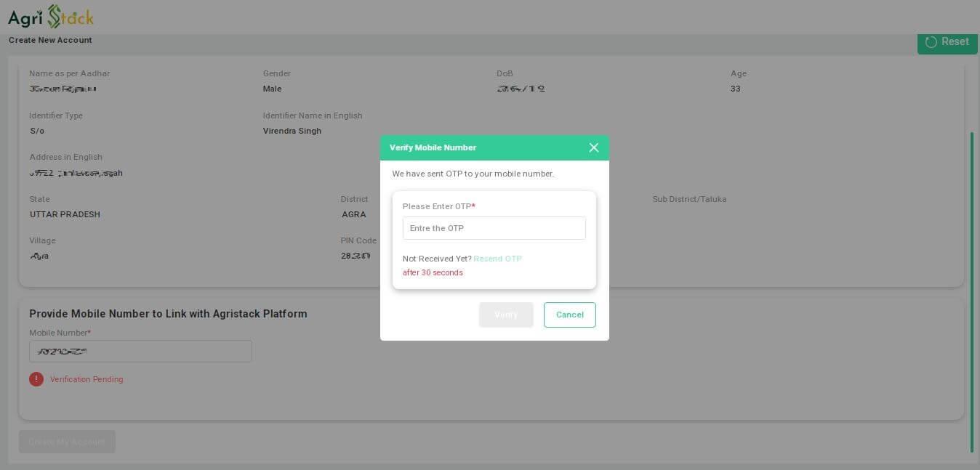Screen dimensions: 980x470
Task: Click the 'PIN Code' label
Action: (358, 240)
